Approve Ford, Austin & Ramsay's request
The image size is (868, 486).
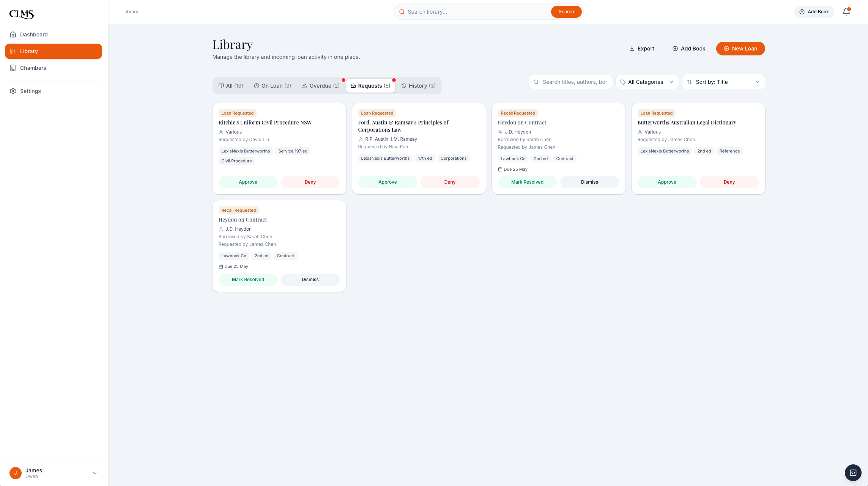[x=388, y=182]
